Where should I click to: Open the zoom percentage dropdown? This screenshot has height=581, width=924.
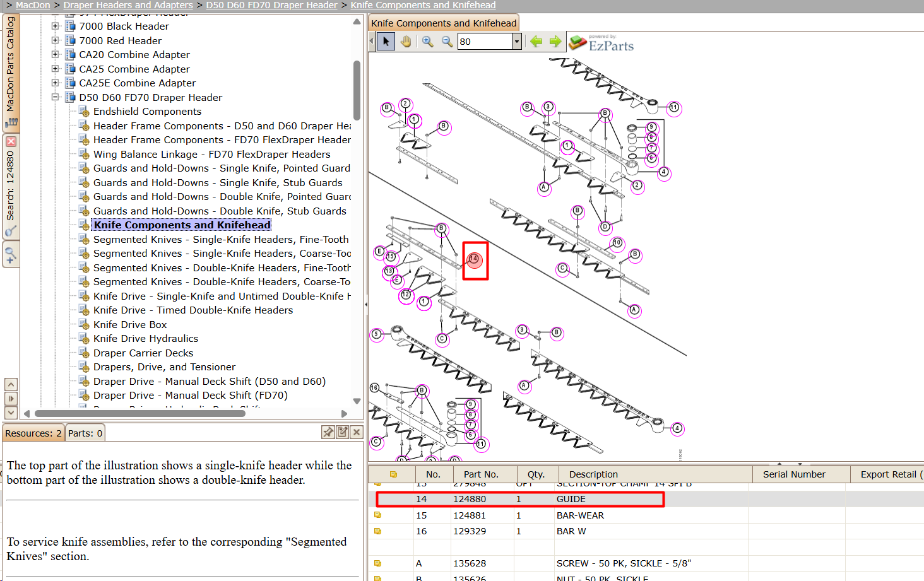click(x=517, y=42)
